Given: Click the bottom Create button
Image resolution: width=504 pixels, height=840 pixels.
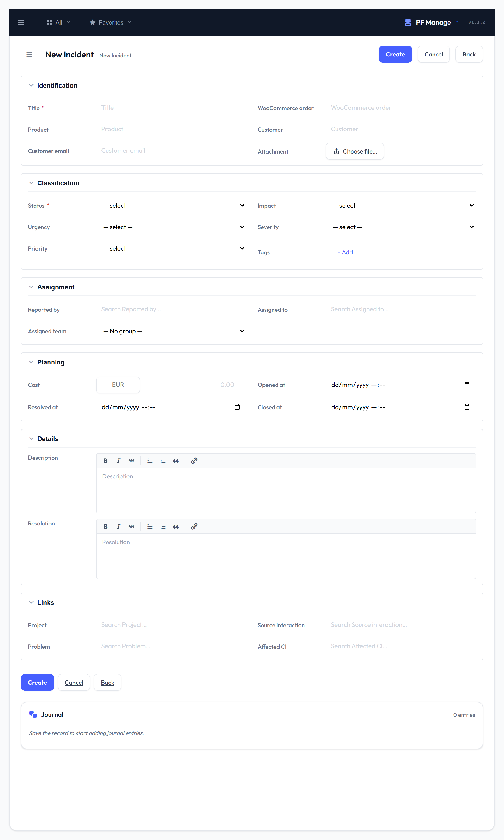Looking at the screenshot, I should pyautogui.click(x=37, y=682).
